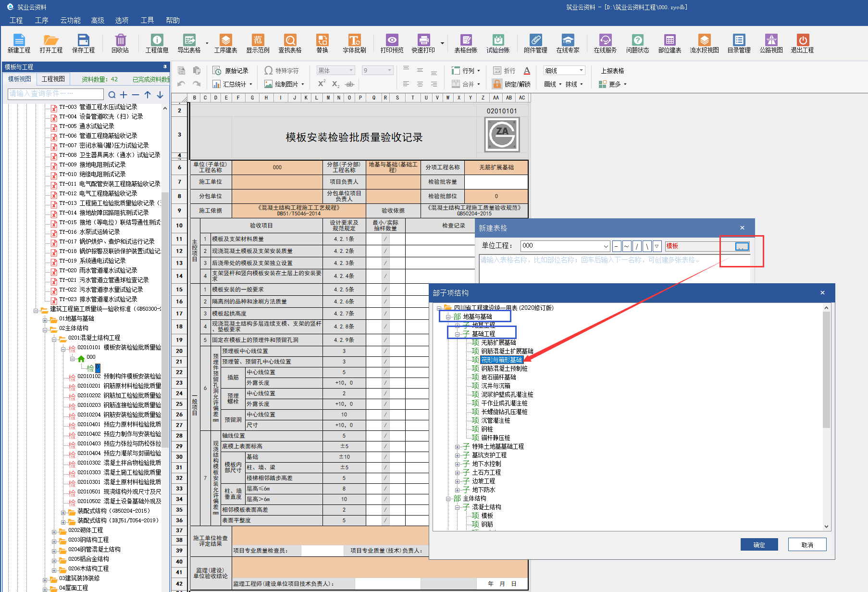Click 取消 in 部子项结构 dialog

tap(807, 544)
